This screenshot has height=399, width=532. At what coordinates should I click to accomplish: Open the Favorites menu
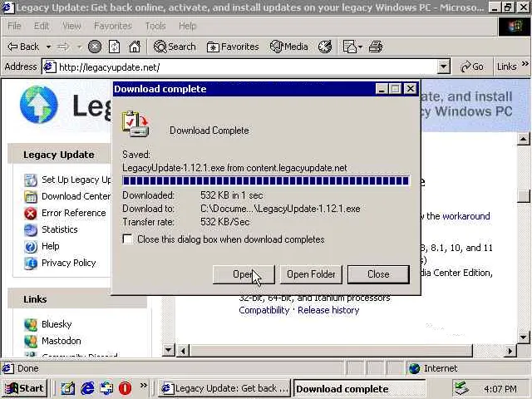[113, 26]
